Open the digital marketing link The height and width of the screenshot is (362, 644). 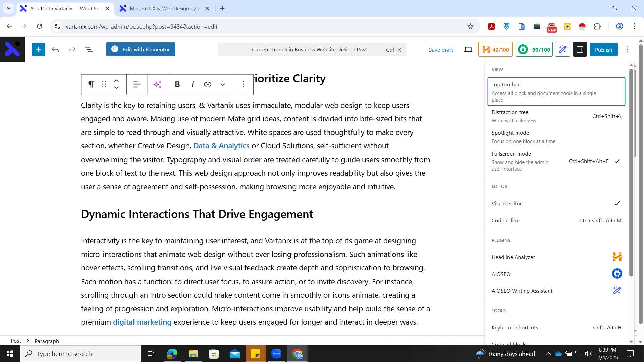142,322
